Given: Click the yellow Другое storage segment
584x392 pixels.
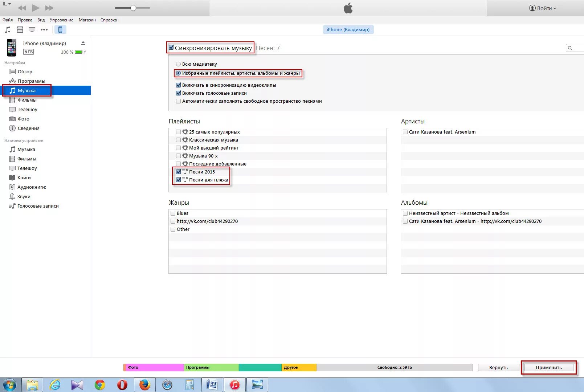Looking at the screenshot, I should tap(299, 367).
